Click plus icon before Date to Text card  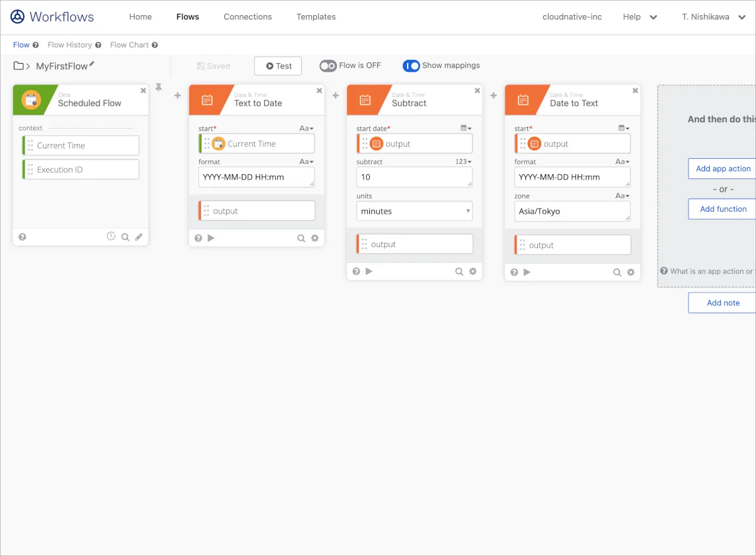pos(493,96)
